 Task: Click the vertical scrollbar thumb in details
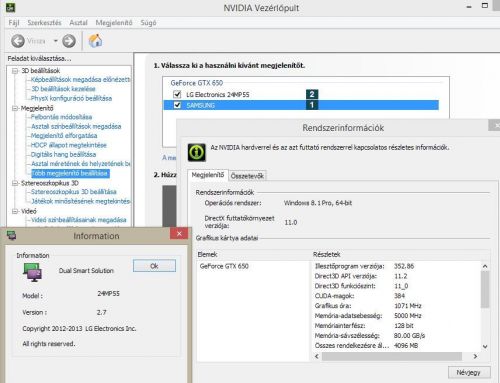485,289
